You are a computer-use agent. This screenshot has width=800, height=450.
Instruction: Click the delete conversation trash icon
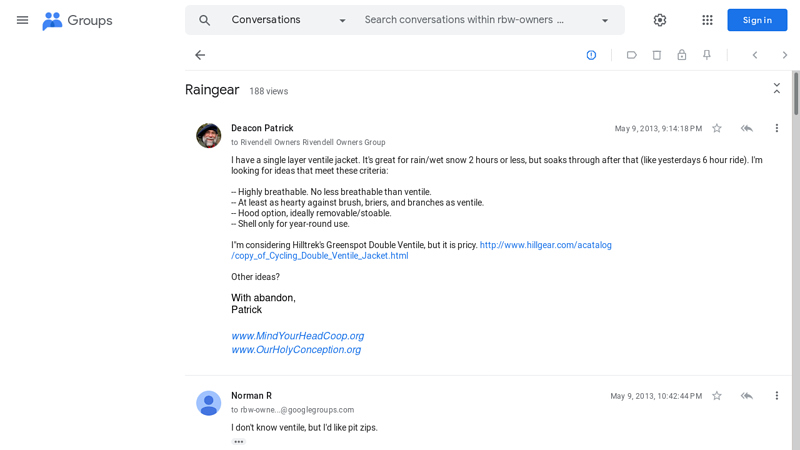tap(657, 55)
